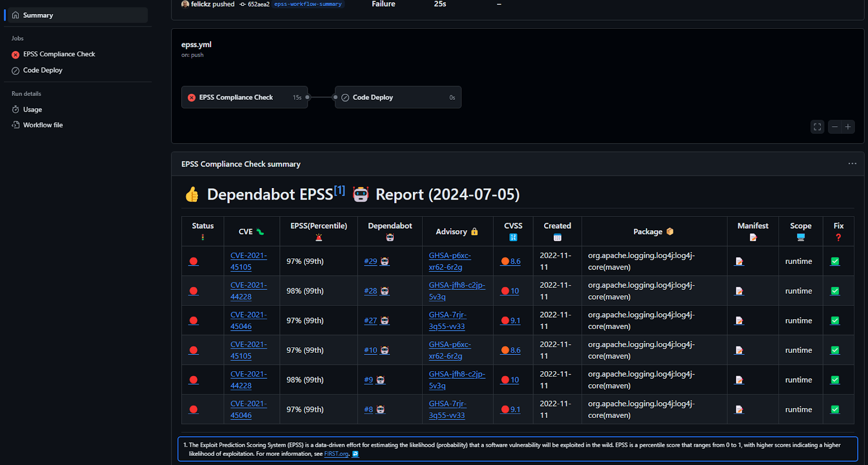Click red status circle in #27 row
Image resolution: width=868 pixels, height=465 pixels.
pyautogui.click(x=194, y=321)
